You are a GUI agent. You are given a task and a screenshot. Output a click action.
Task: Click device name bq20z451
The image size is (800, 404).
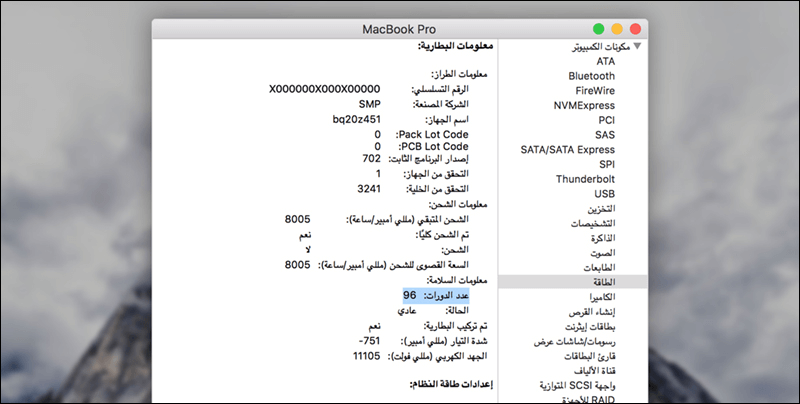point(357,120)
